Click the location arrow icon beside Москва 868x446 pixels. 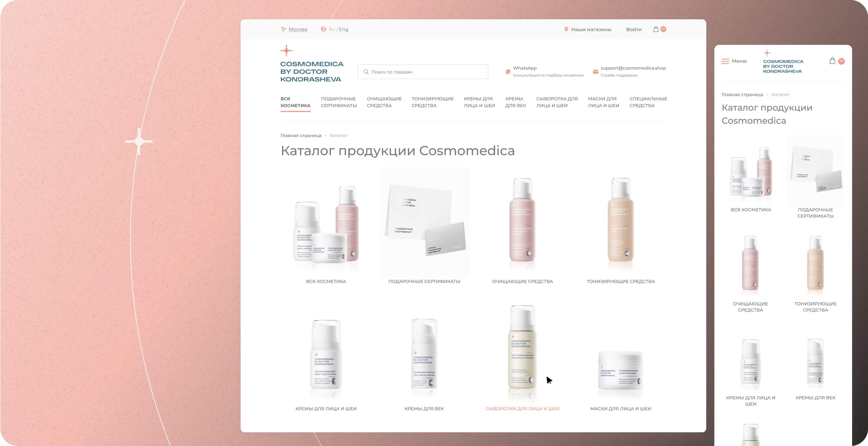pyautogui.click(x=283, y=29)
